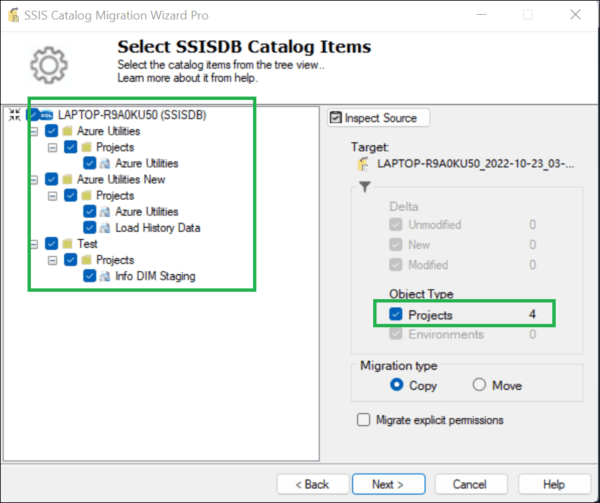Click Next to continue the wizard

[x=387, y=484]
